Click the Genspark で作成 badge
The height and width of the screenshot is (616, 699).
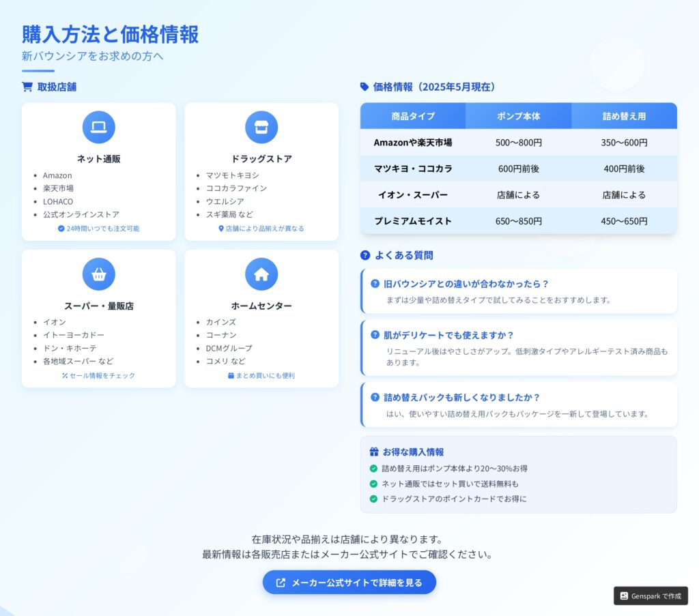(x=651, y=596)
